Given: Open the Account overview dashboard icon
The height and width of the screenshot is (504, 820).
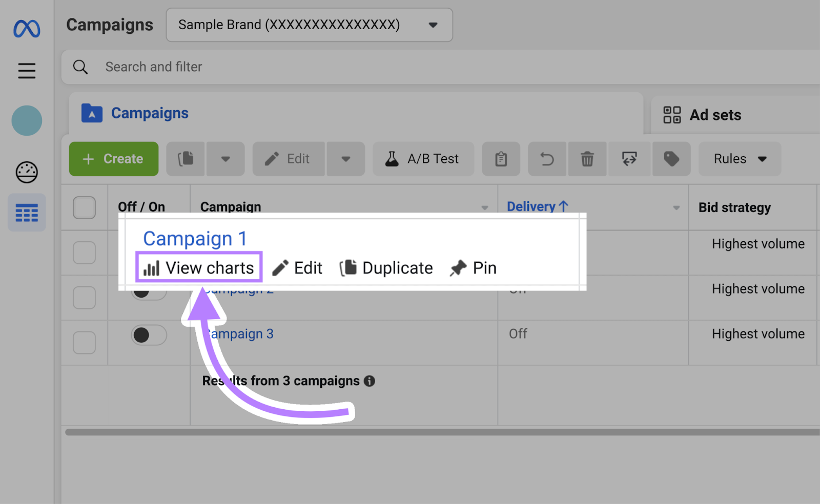Looking at the screenshot, I should [x=26, y=173].
